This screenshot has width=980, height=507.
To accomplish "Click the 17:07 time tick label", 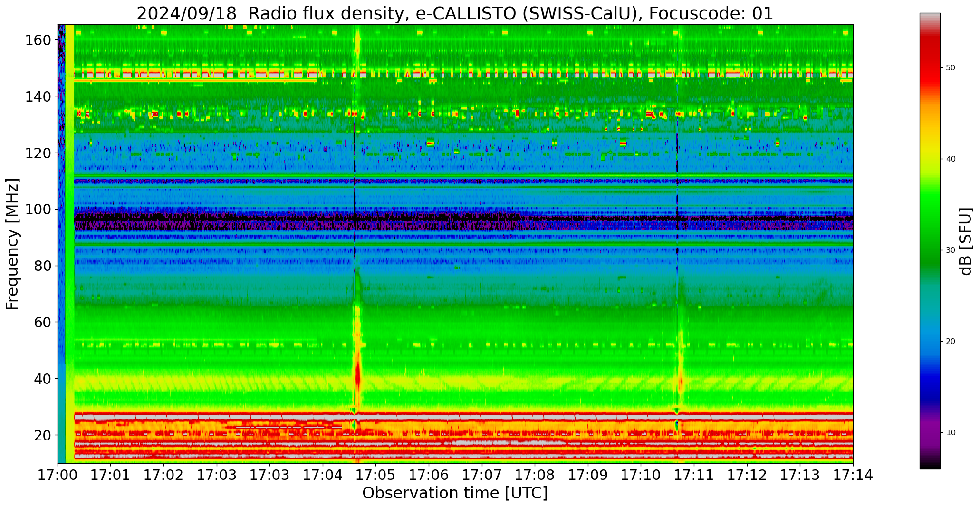I will (x=482, y=475).
